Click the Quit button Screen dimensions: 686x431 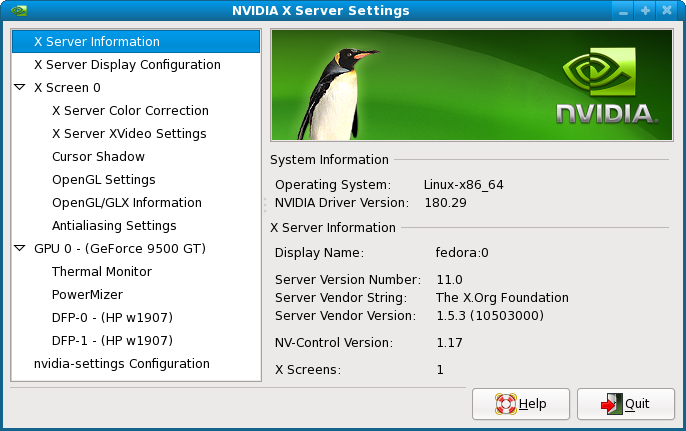coord(626,404)
